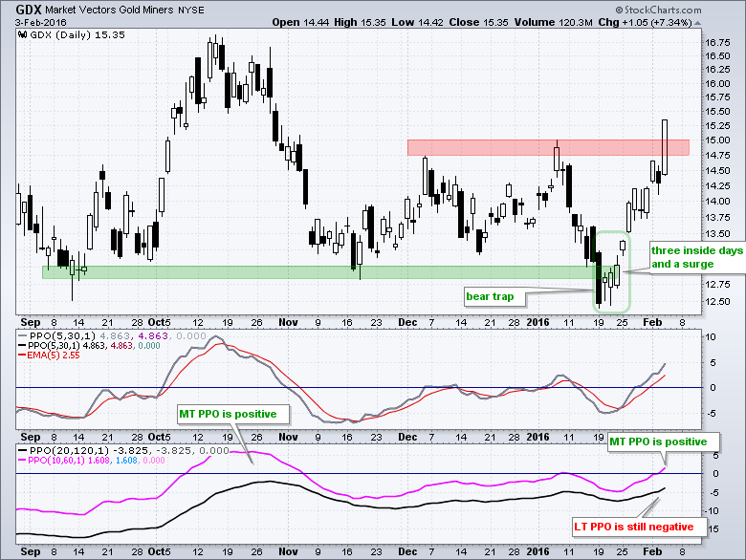Click the 16.00 price axis label

point(717,84)
